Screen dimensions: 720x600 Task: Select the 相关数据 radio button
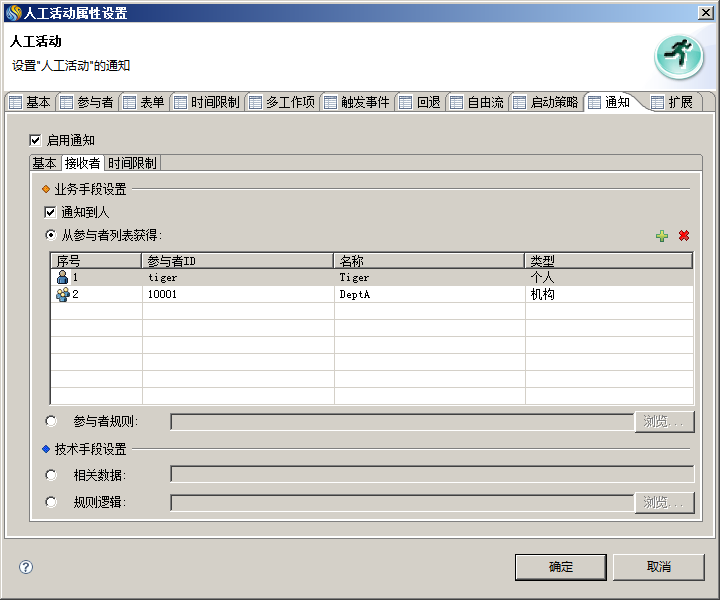click(51, 474)
